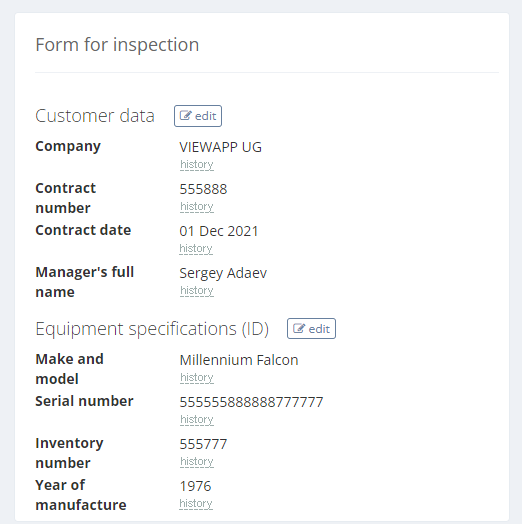
Task: Open history under the Serial number value
Action: coord(197,420)
